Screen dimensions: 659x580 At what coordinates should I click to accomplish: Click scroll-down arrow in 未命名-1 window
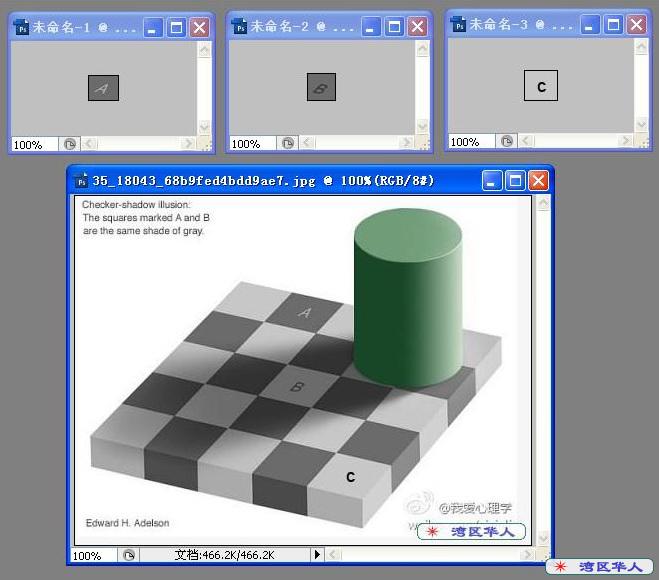click(205, 126)
